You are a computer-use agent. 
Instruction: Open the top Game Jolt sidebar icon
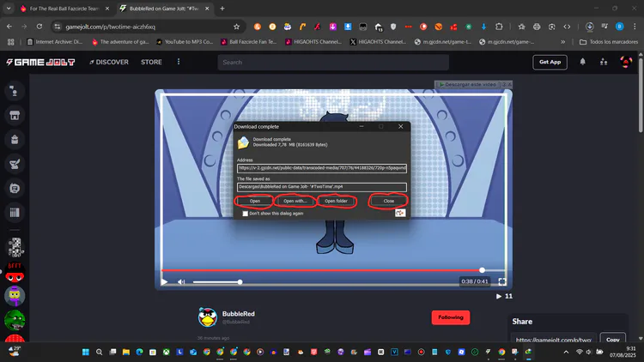pyautogui.click(x=15, y=91)
